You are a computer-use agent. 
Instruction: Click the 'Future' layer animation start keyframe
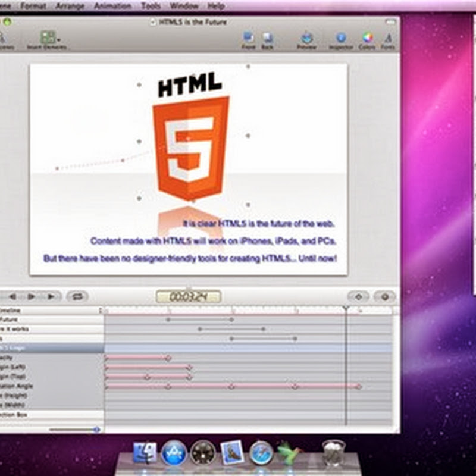pyautogui.click(x=168, y=320)
